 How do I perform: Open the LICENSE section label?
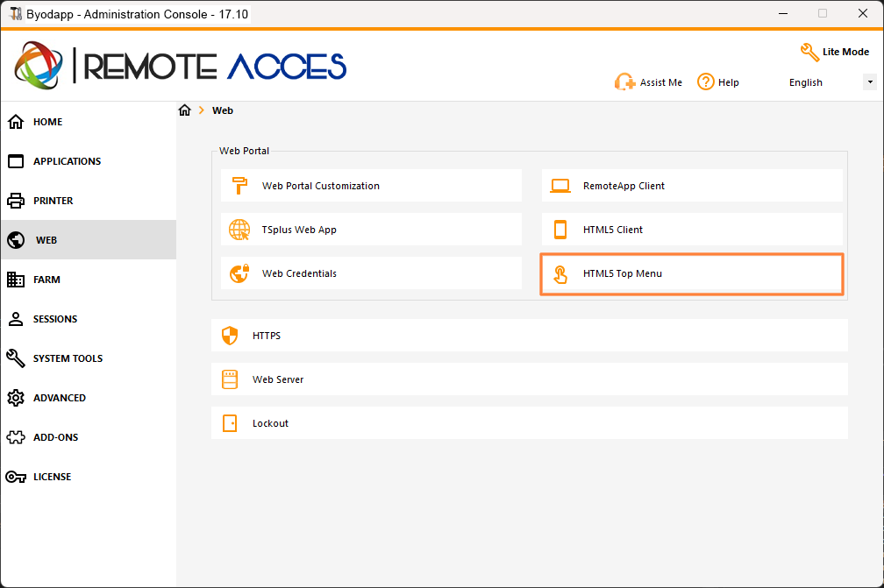(x=53, y=477)
